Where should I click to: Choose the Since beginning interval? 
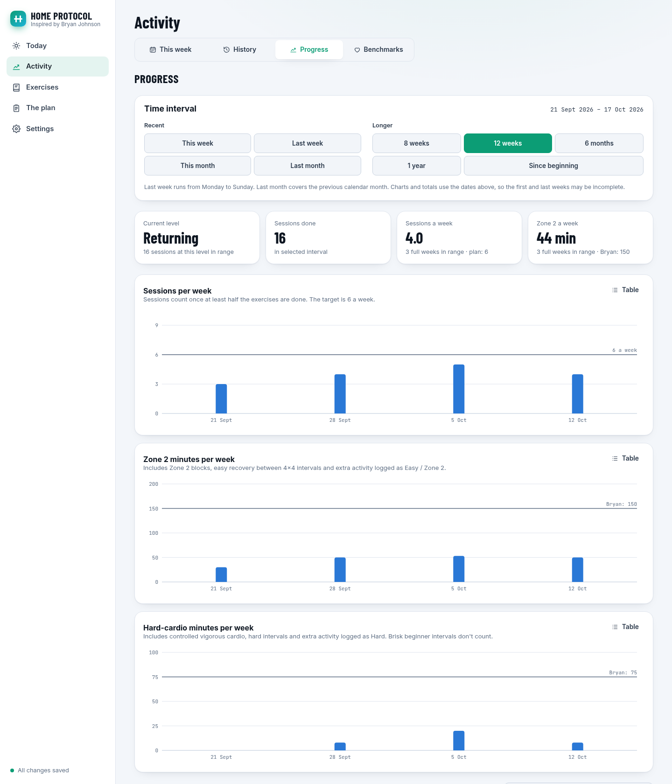pyautogui.click(x=553, y=166)
